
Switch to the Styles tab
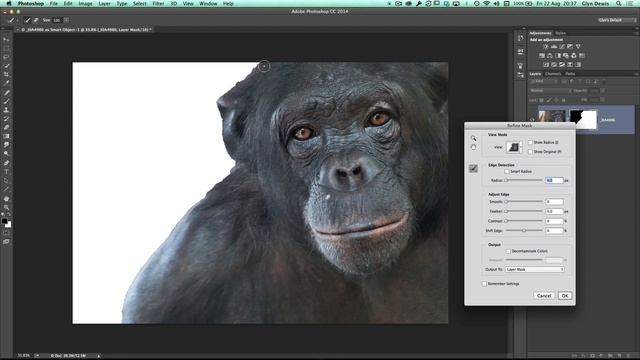pyautogui.click(x=560, y=33)
